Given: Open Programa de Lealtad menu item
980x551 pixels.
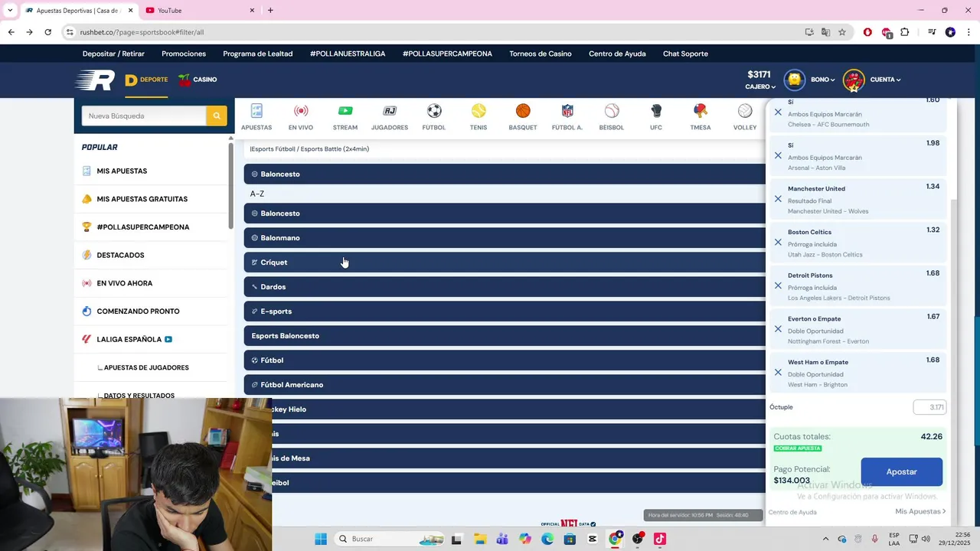Looking at the screenshot, I should click(x=258, y=54).
